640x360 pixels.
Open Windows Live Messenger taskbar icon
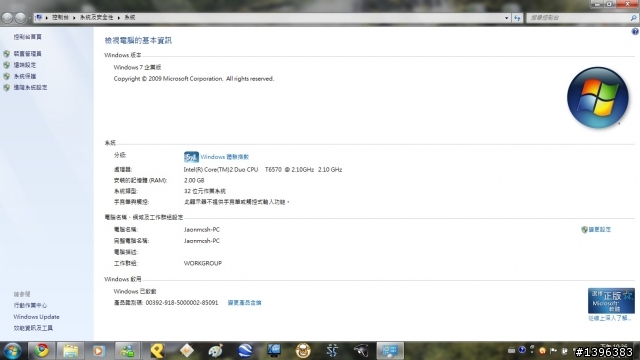[x=127, y=351]
